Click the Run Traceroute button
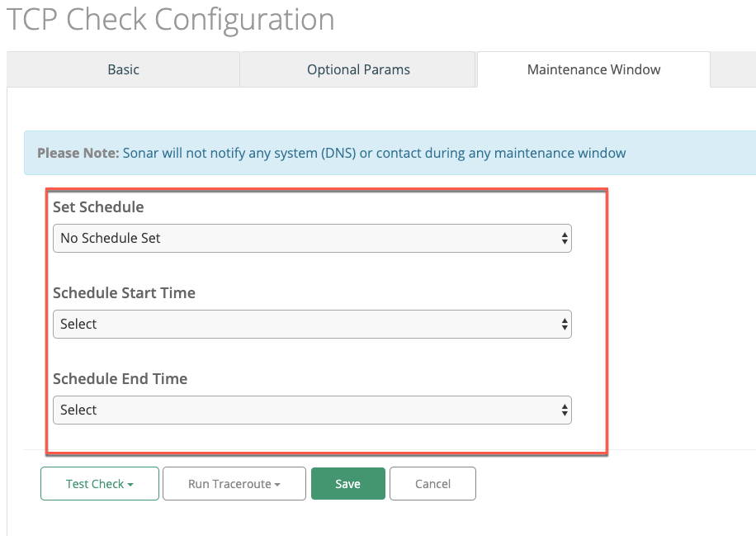 click(234, 483)
